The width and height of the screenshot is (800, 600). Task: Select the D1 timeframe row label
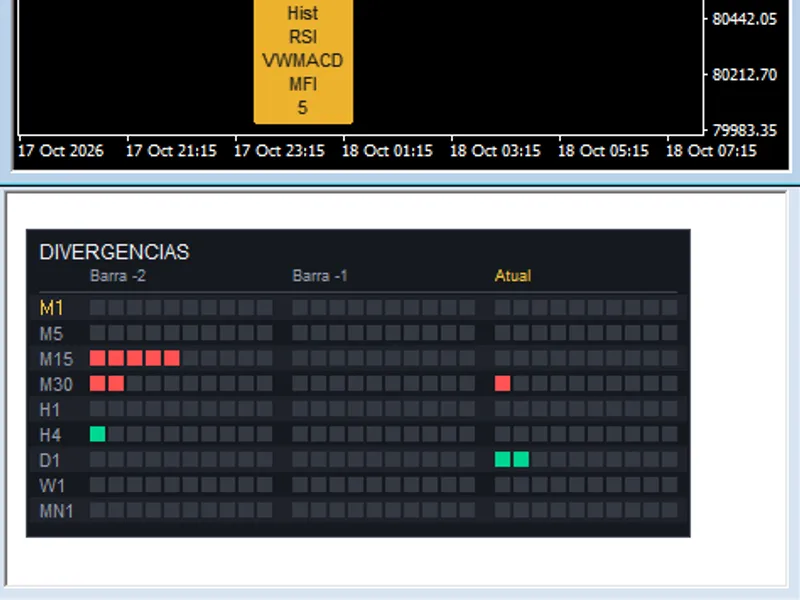(50, 460)
